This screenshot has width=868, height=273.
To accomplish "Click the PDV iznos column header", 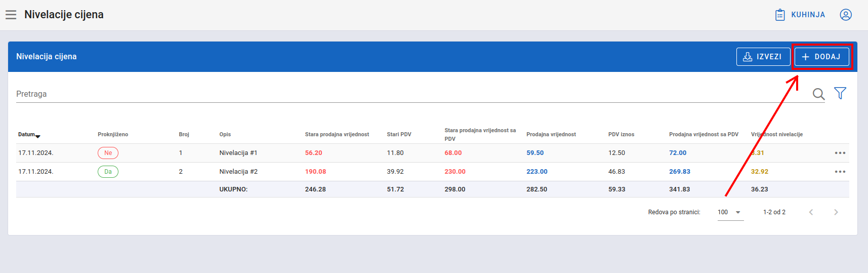I will tap(621, 135).
